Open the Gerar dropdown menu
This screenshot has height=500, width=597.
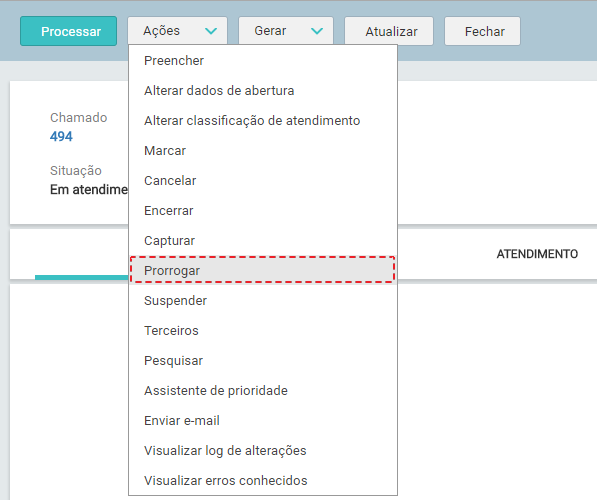[286, 31]
